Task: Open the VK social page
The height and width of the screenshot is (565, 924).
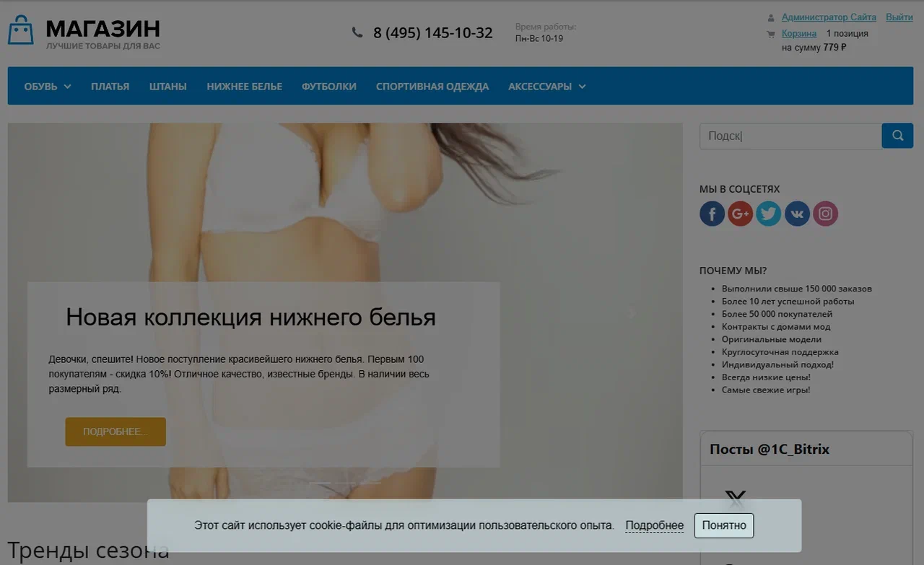Action: (797, 214)
